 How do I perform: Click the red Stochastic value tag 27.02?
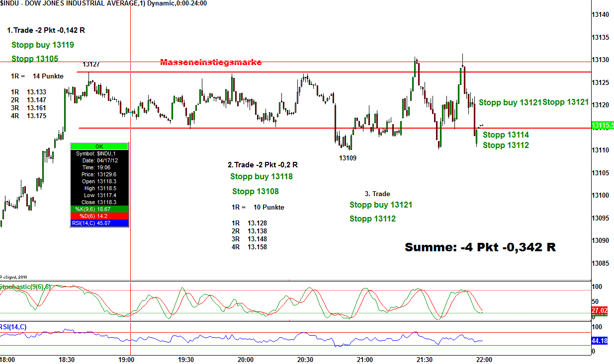600,311
